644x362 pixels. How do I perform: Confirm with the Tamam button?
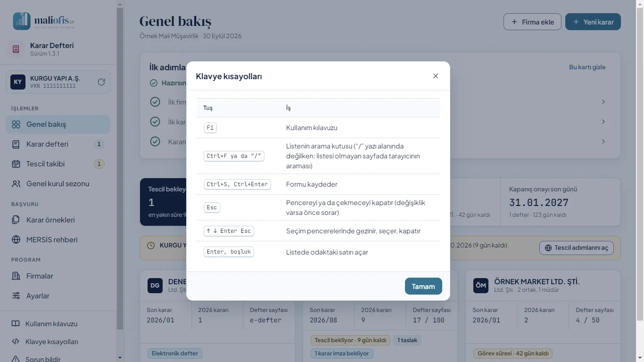click(423, 286)
